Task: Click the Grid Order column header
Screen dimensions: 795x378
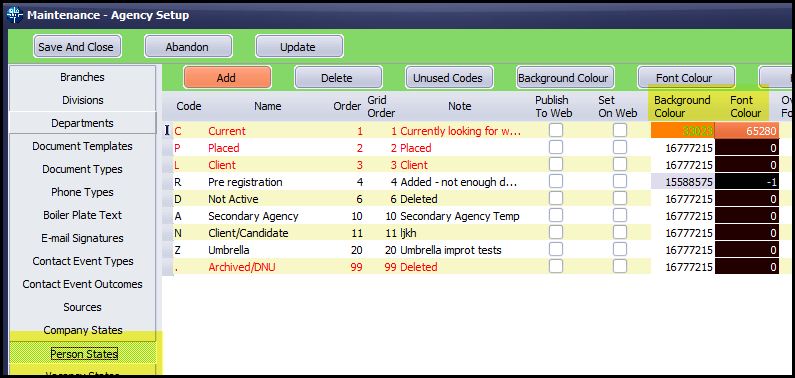Action: [x=381, y=106]
